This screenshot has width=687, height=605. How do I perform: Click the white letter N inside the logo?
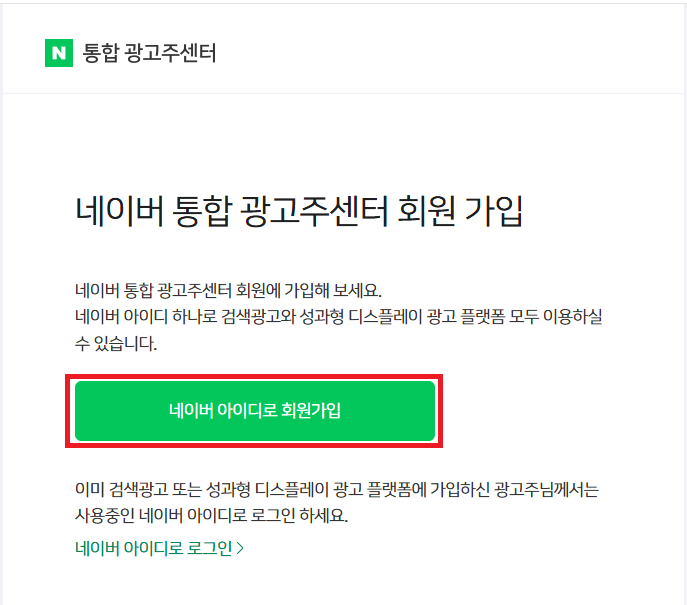coord(59,53)
